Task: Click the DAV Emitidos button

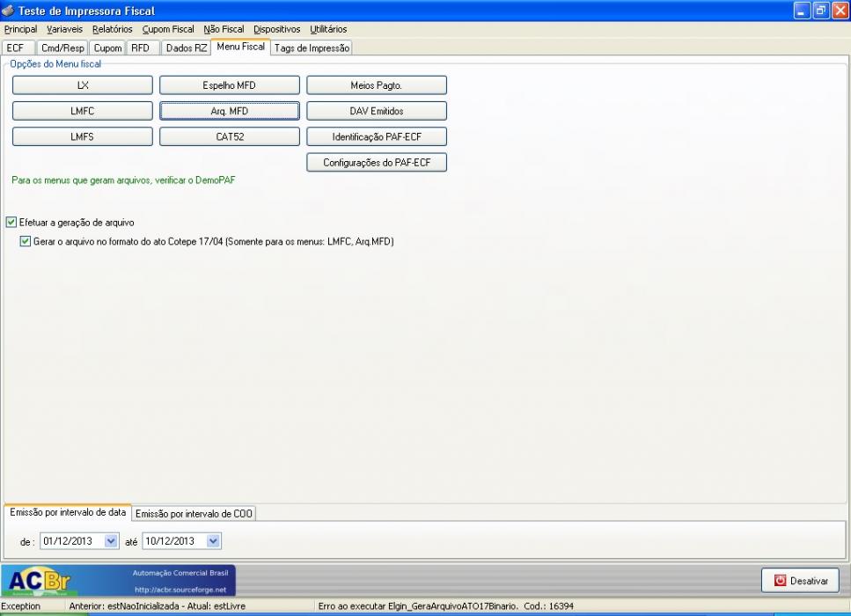Action: point(377,111)
